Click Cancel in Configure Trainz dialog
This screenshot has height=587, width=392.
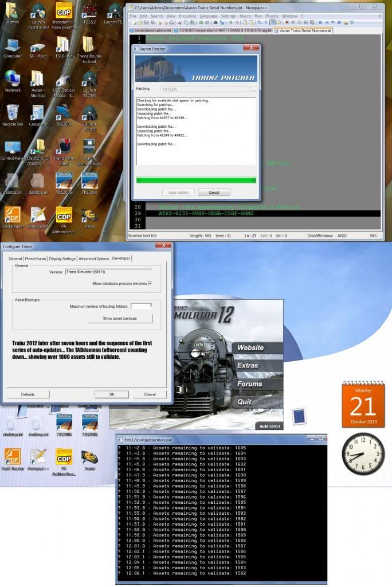point(150,394)
